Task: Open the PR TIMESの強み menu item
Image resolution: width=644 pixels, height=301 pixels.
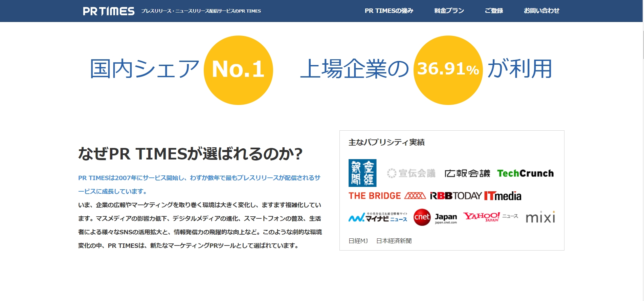Action: tap(389, 11)
